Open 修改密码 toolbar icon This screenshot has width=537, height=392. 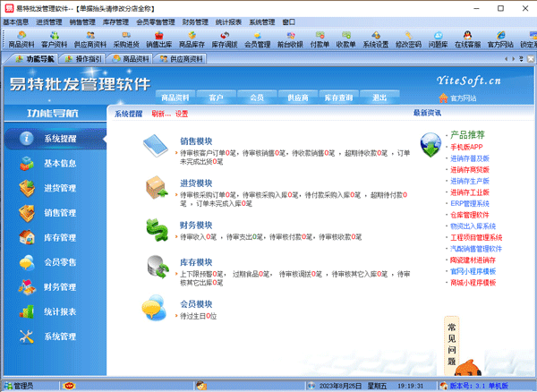tap(409, 39)
